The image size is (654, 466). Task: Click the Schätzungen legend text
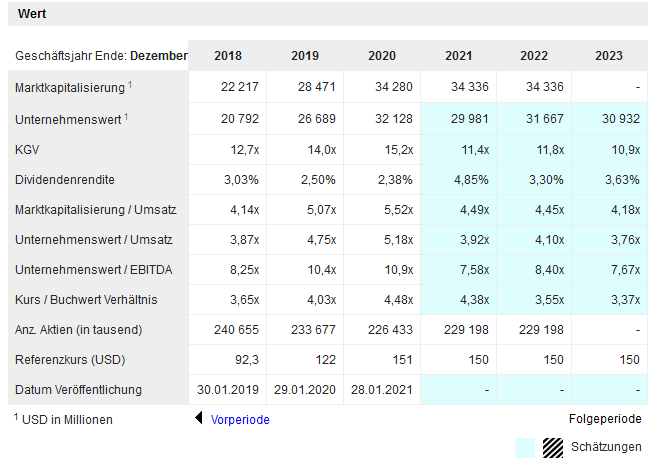tap(606, 447)
